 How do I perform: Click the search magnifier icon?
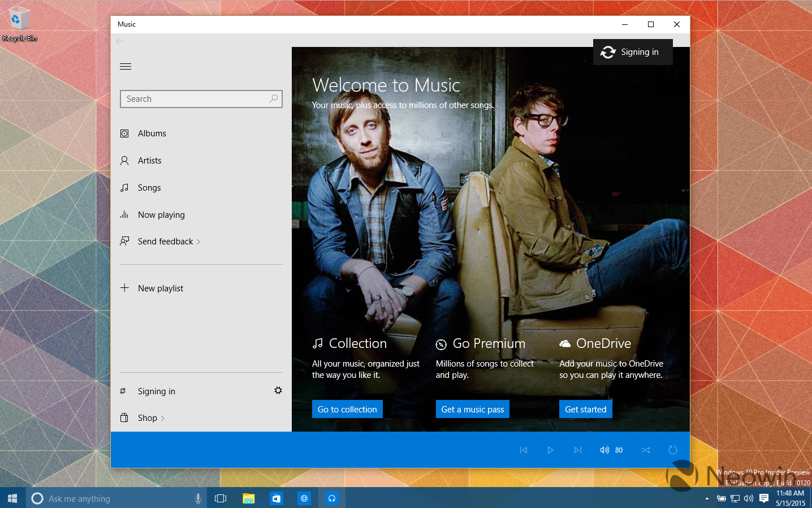pyautogui.click(x=274, y=98)
